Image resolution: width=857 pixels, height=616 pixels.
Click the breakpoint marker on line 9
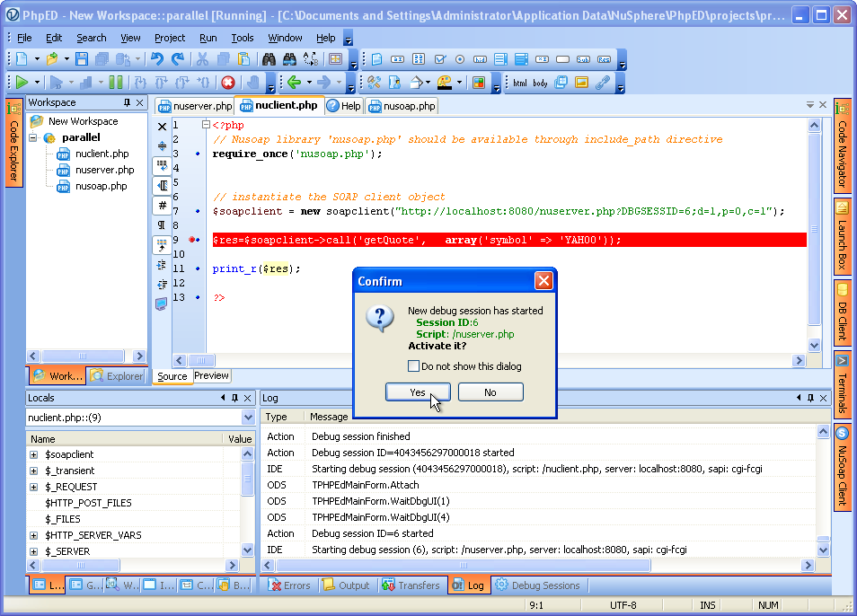coord(193,240)
